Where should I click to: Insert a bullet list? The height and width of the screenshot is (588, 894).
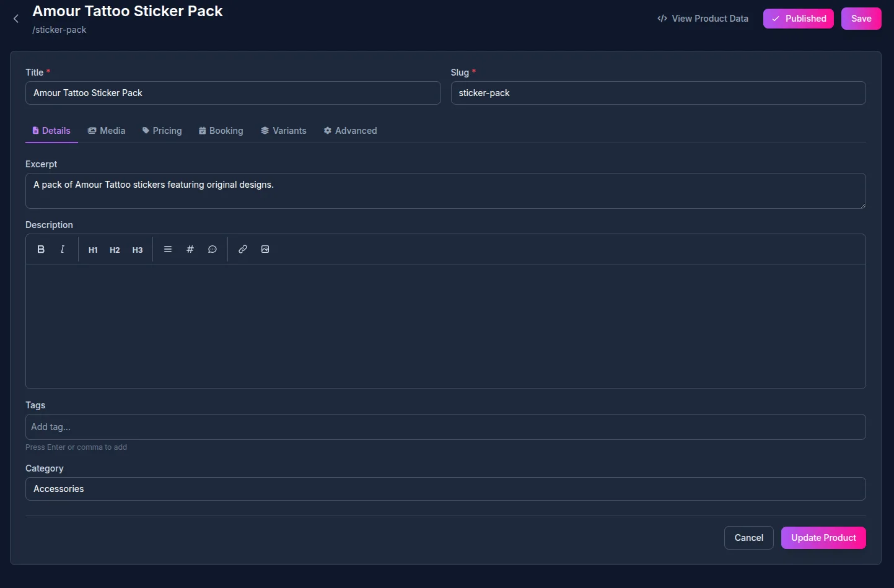pos(168,249)
